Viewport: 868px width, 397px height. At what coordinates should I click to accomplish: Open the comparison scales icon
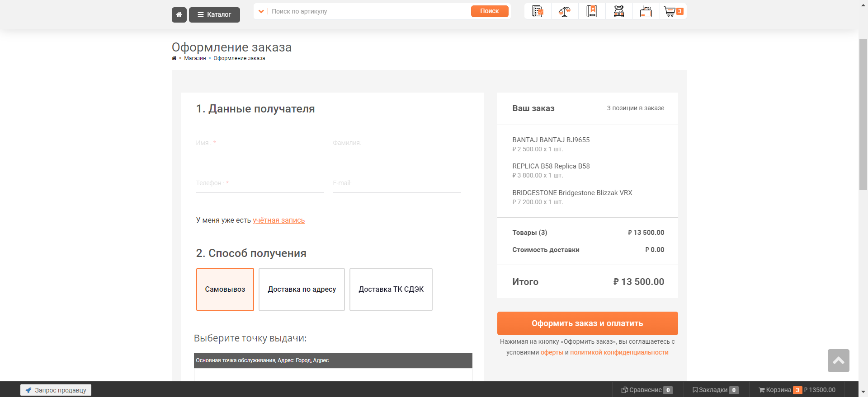click(565, 11)
